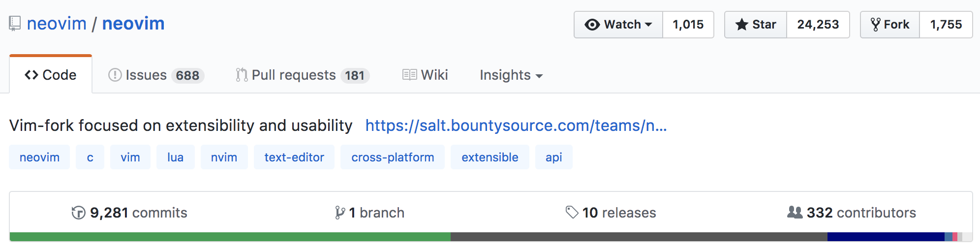The height and width of the screenshot is (251, 980).
Task: Open the extensible topic tag
Action: (490, 157)
